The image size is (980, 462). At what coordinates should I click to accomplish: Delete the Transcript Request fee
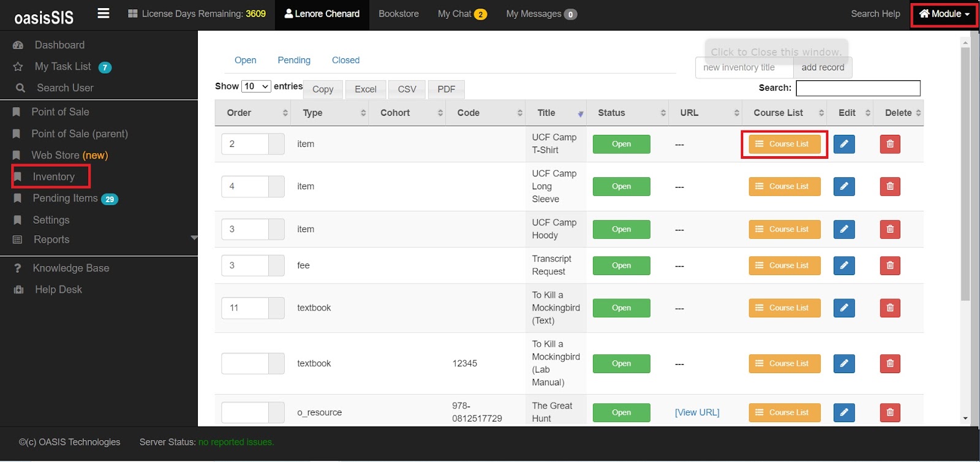[890, 265]
